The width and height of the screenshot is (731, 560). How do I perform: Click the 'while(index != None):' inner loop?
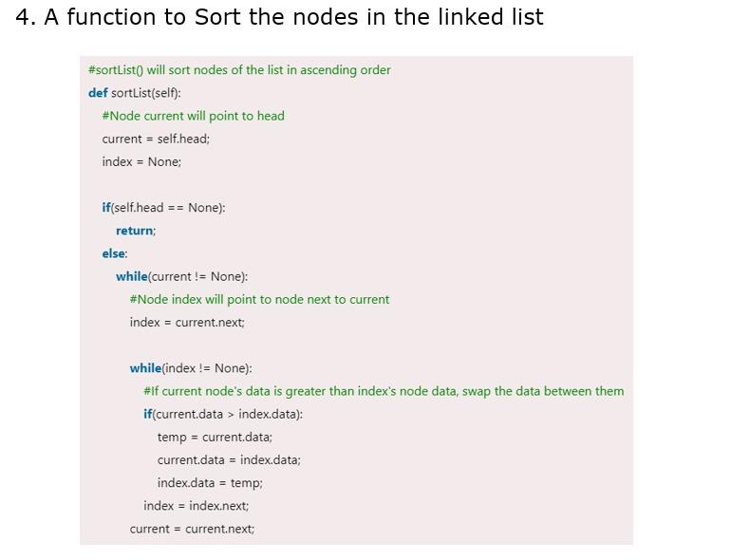191,368
